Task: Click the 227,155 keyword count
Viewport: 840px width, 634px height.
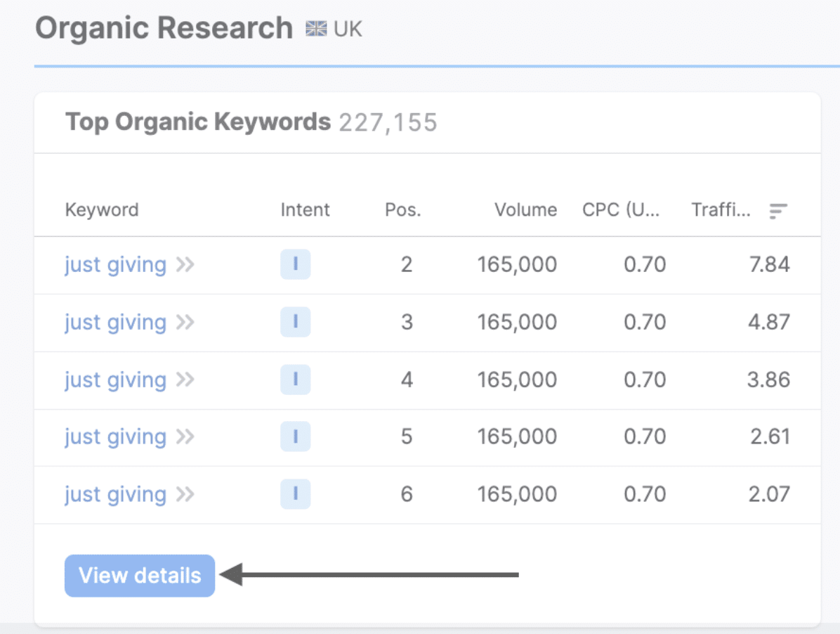Action: (x=388, y=123)
